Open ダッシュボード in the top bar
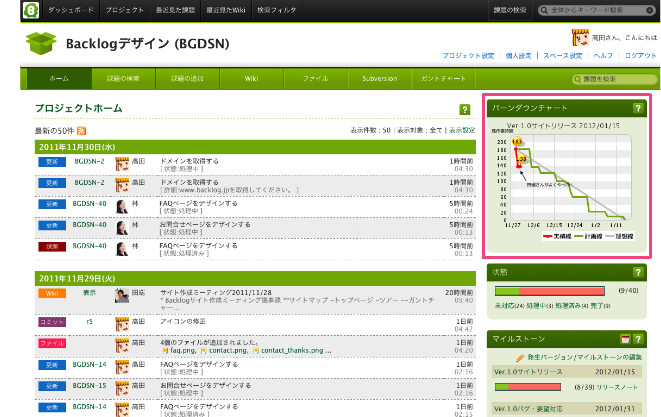 point(71,10)
